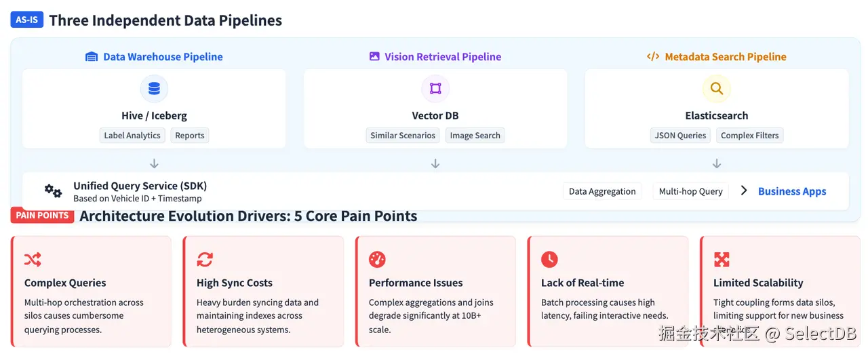Click the code icon beside Metadata Search Pipeline
Screen dimensions: 868x354
click(x=653, y=57)
